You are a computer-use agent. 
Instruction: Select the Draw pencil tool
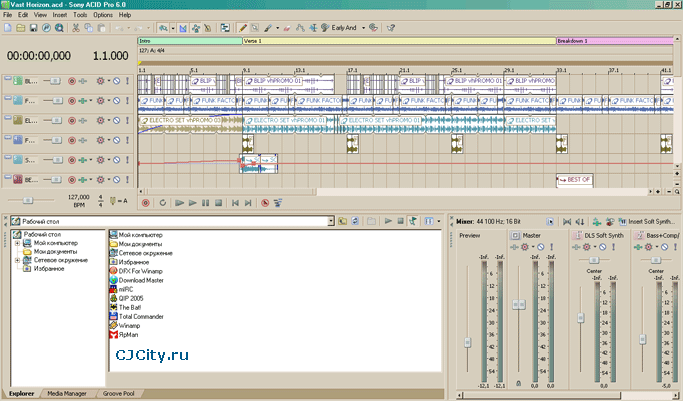tap(243, 28)
